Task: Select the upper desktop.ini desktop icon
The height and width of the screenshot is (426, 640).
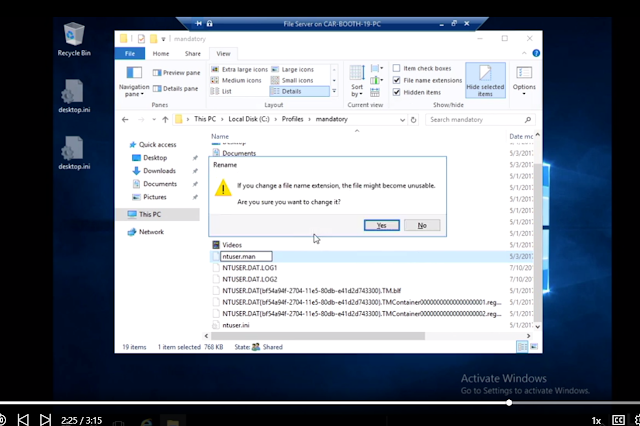Action: [74, 96]
